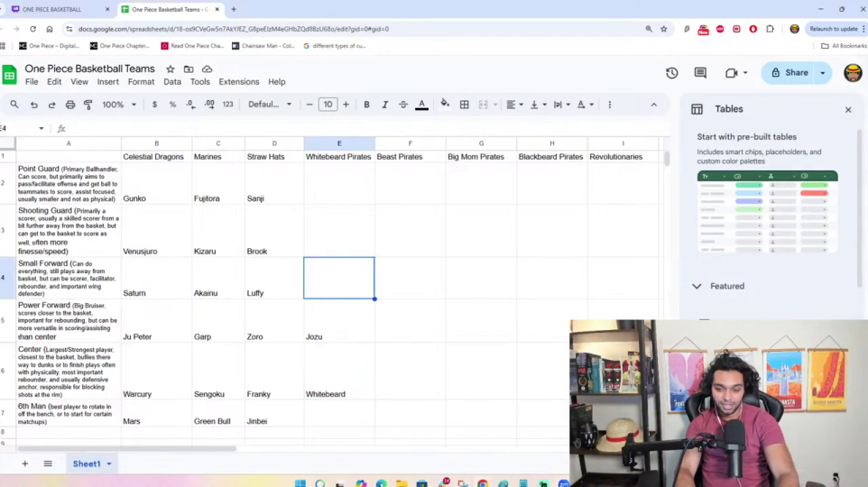Open the More toolbar options icon
868x487 pixels.
609,105
